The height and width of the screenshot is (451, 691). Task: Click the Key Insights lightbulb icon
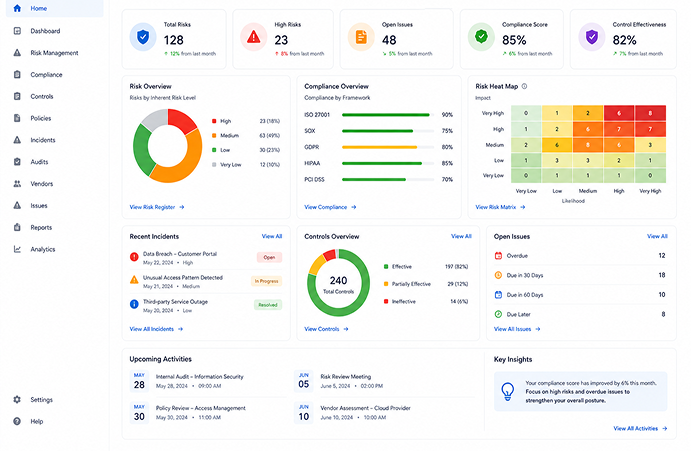point(508,391)
